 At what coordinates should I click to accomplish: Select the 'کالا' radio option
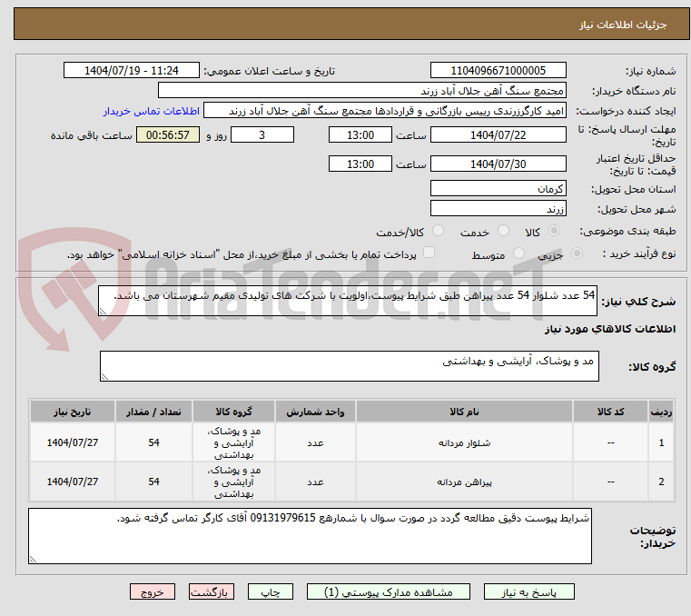pos(553,232)
